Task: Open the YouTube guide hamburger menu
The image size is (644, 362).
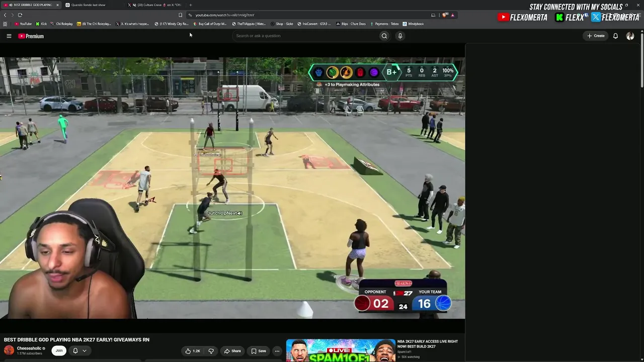Action: 9,36
